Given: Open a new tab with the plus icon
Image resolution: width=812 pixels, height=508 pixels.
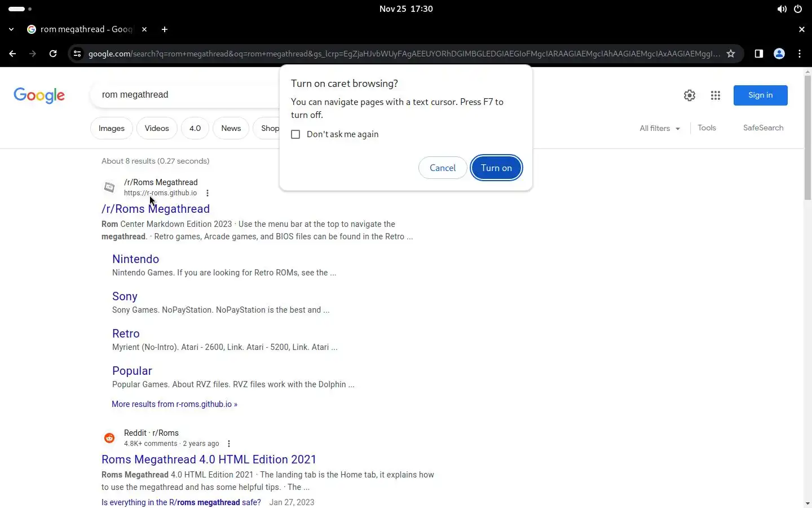Looking at the screenshot, I should point(165,29).
